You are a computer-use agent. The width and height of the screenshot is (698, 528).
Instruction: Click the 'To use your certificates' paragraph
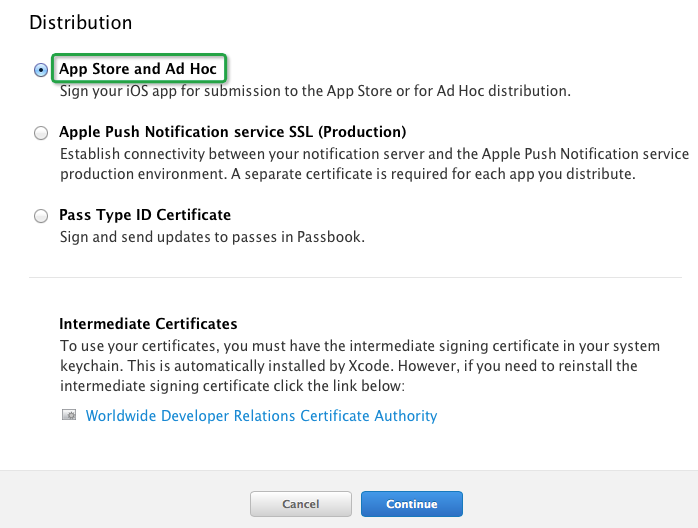click(360, 346)
